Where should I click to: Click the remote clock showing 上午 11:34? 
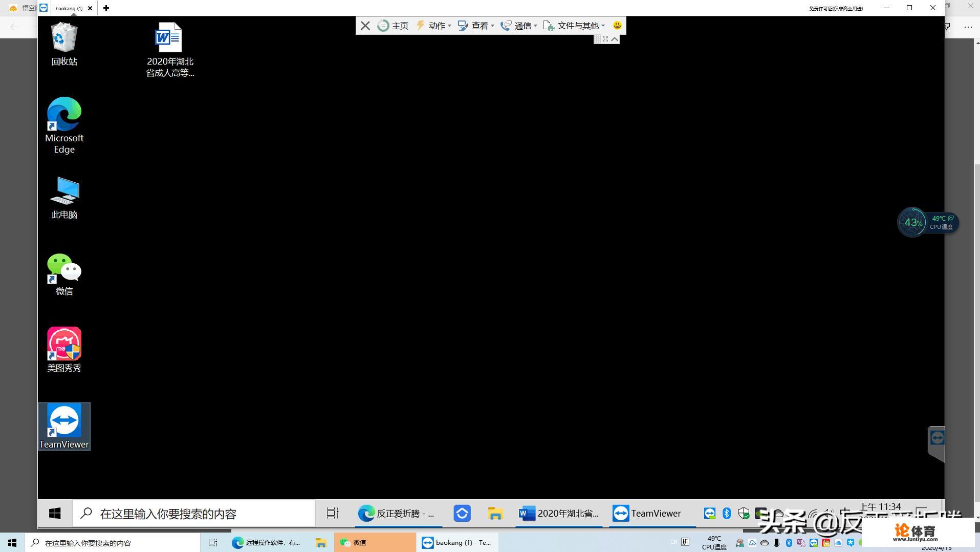tap(880, 507)
